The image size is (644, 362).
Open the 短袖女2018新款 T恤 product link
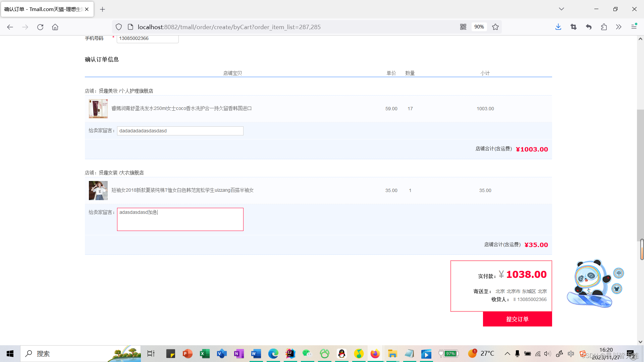(182, 190)
